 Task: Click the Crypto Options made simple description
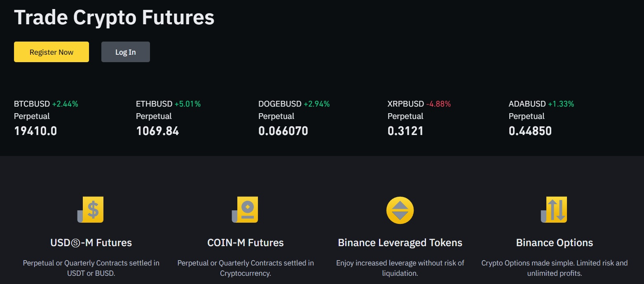pyautogui.click(x=555, y=268)
